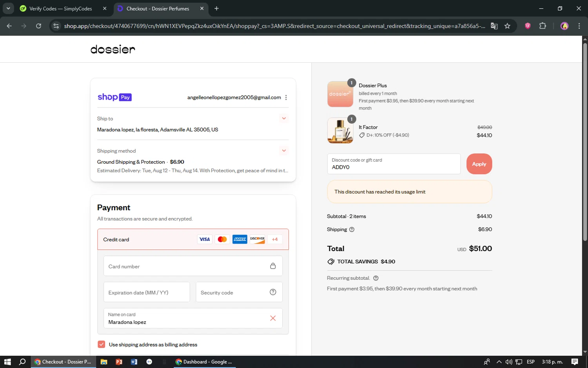Open Shop Pay account options menu
Screen dimensions: 588x368
tap(286, 97)
